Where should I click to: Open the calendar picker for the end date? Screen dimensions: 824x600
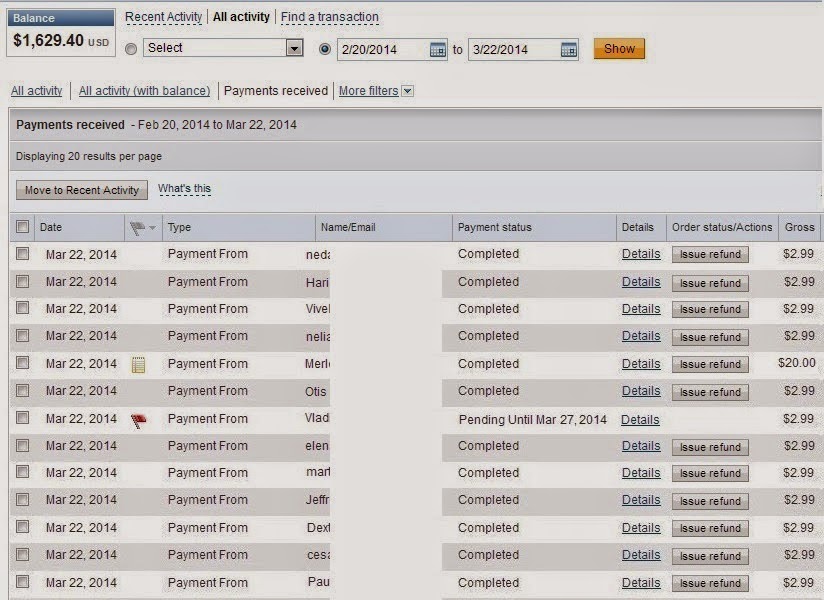tap(567, 47)
